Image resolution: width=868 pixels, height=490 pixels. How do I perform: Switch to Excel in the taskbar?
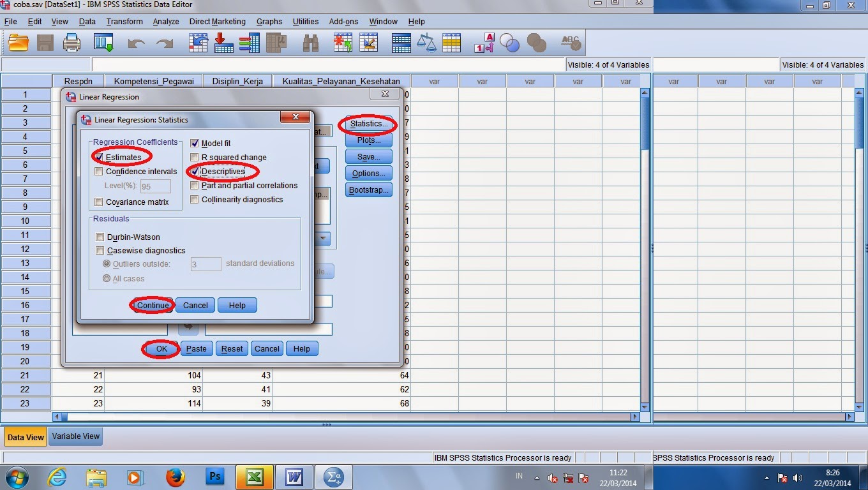[x=254, y=477]
